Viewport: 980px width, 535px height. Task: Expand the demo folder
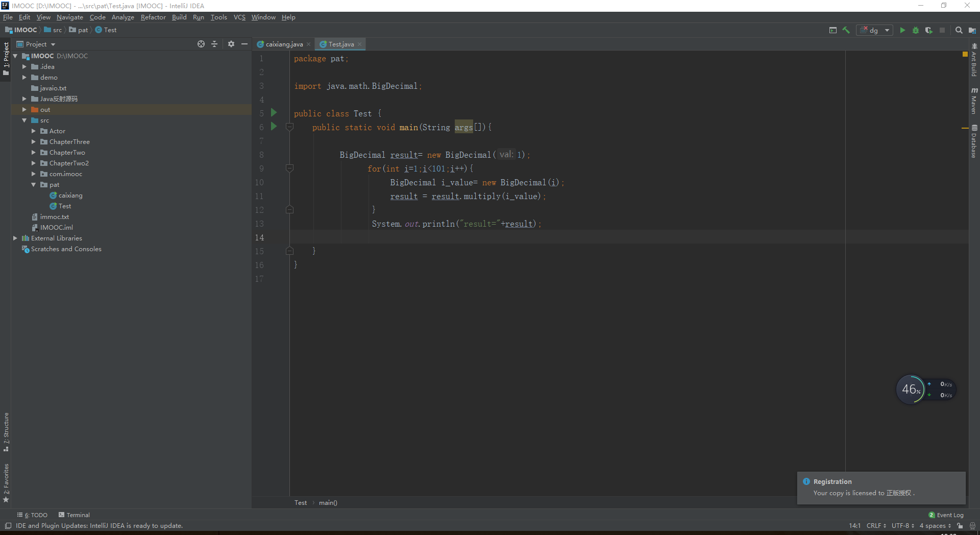click(x=24, y=78)
